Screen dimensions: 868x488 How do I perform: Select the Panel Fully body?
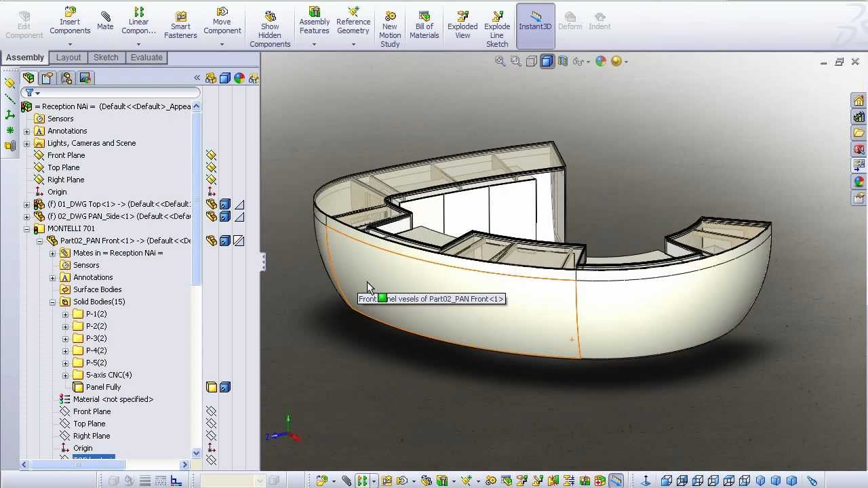click(96, 387)
